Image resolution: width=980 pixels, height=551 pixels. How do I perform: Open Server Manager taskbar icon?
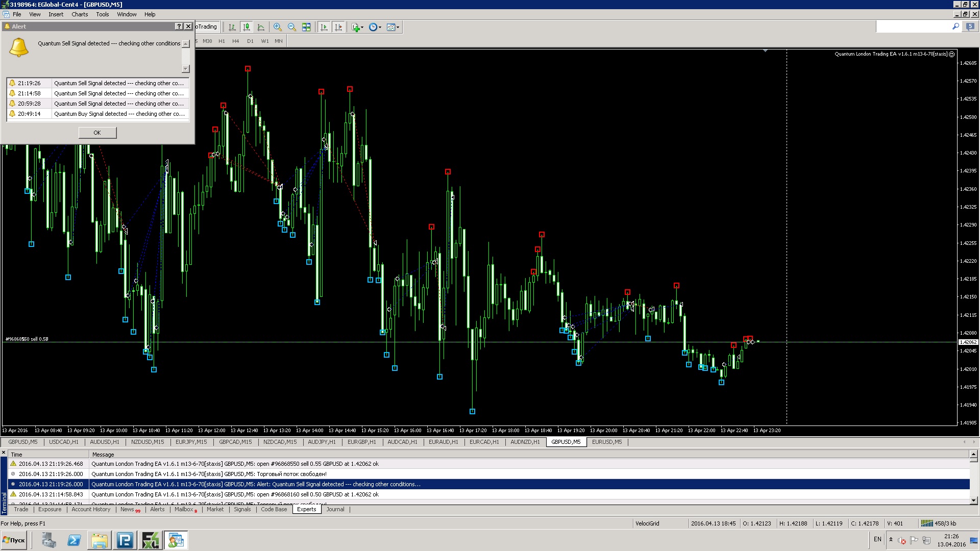[49, 540]
